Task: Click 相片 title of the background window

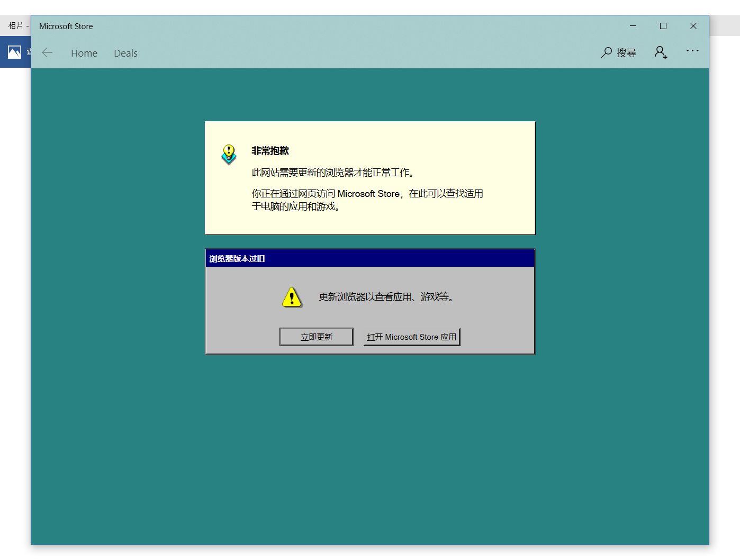Action: pos(16,25)
